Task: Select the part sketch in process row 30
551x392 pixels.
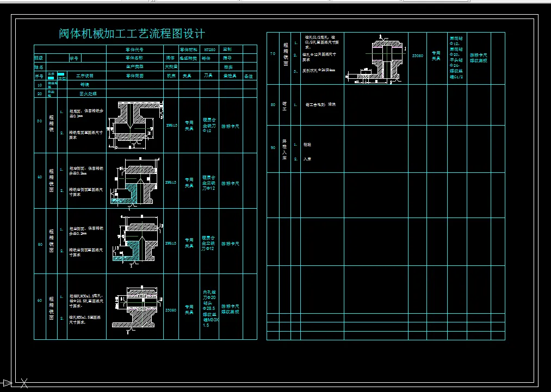Action: [135, 125]
